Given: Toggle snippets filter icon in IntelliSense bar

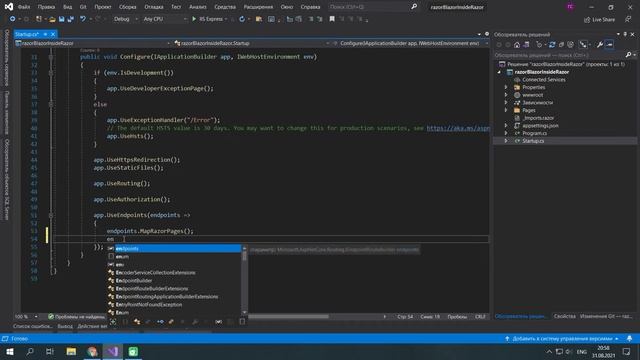Looking at the screenshot, I should pyautogui.click(x=242, y=322).
